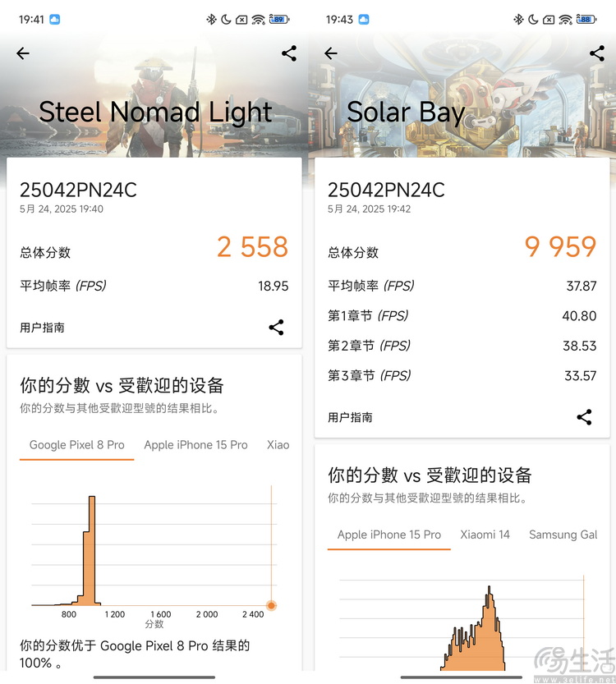The height and width of the screenshot is (684, 616).
Task: Tap clock 19:43 in right status bar
Action: pos(339,19)
